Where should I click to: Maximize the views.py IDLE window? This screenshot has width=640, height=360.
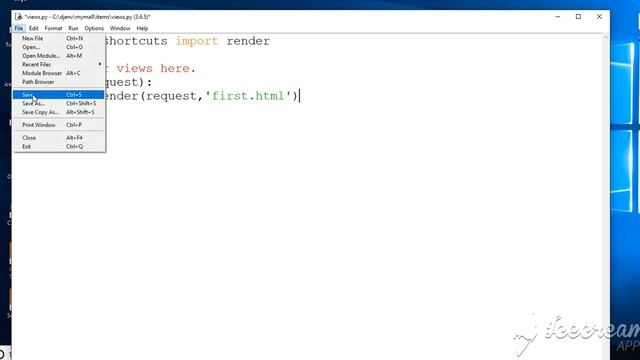(578, 17)
